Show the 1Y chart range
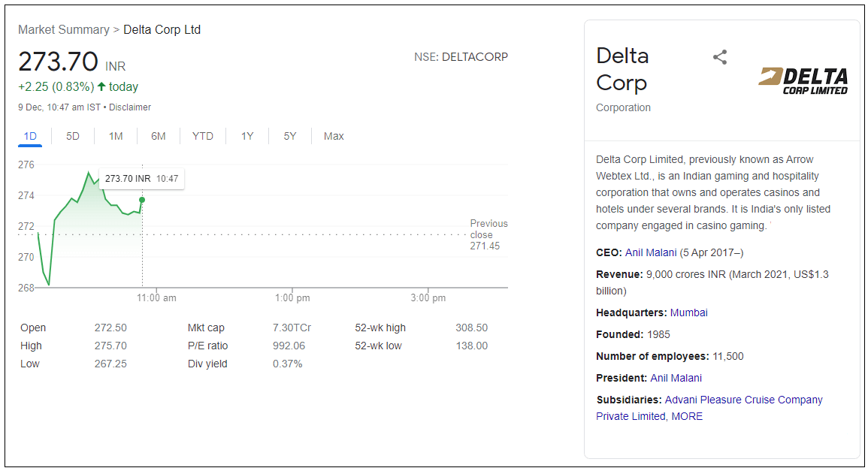This screenshot has width=868, height=471. click(x=247, y=136)
